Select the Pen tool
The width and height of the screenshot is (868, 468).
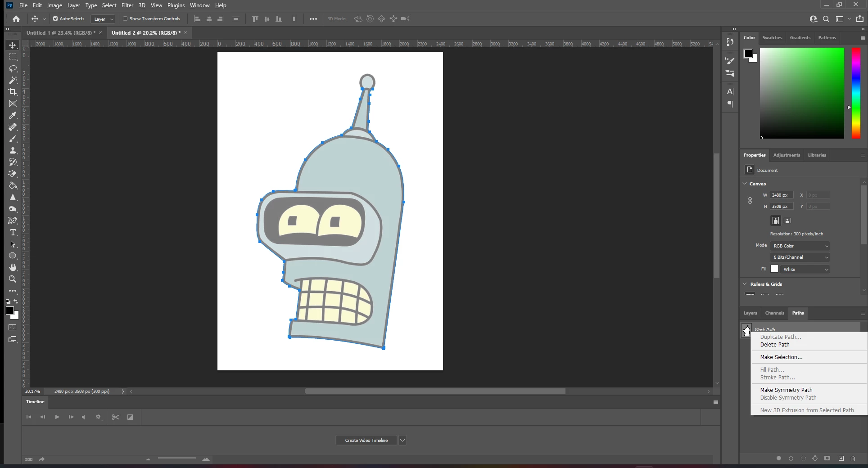[13, 220]
